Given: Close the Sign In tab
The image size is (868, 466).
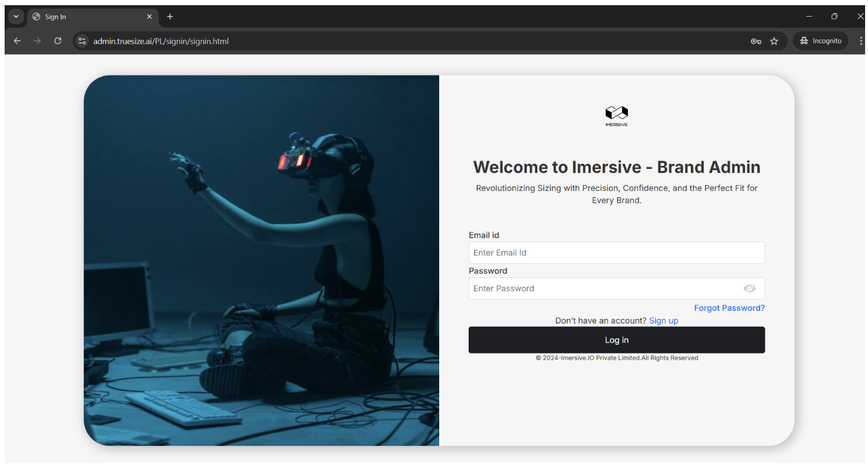Looking at the screenshot, I should [x=149, y=17].
